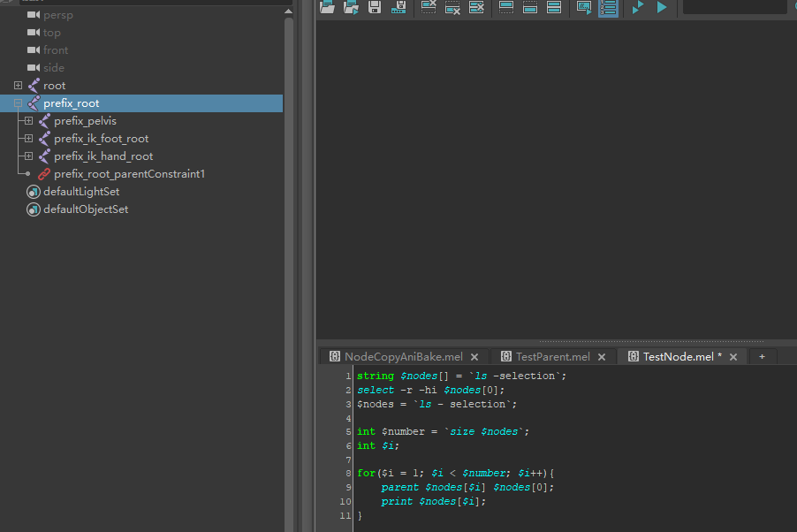The image size is (797, 532).
Task: Click the persp camera icon
Action: tap(34, 15)
